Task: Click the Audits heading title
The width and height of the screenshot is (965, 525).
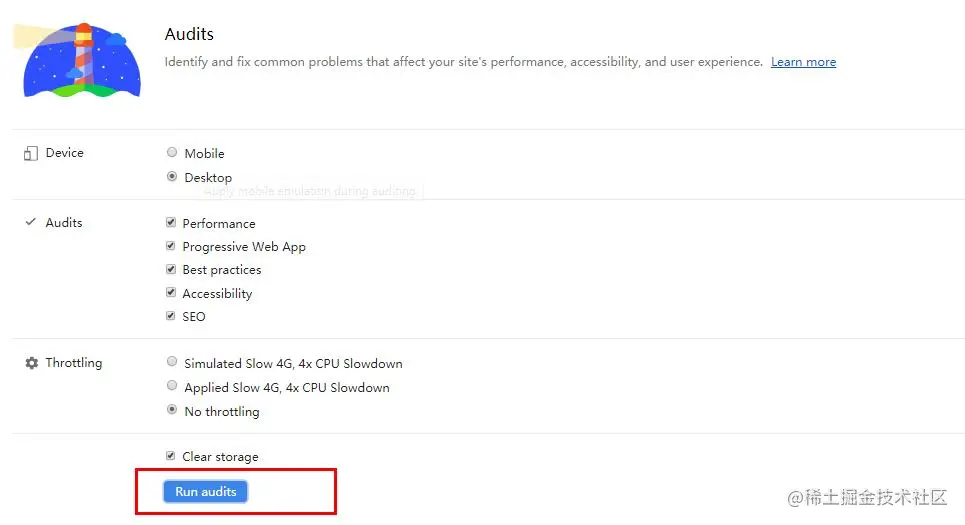Action: click(189, 35)
